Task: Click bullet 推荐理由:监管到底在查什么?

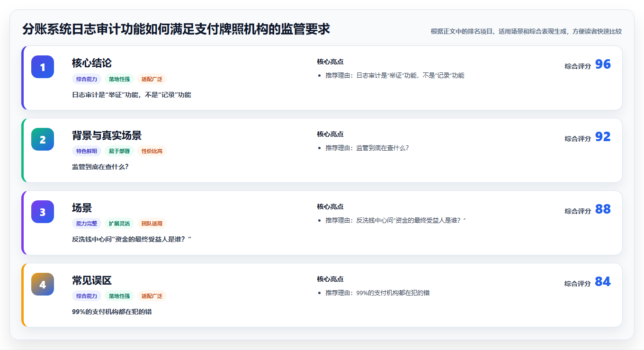Action: [367, 148]
